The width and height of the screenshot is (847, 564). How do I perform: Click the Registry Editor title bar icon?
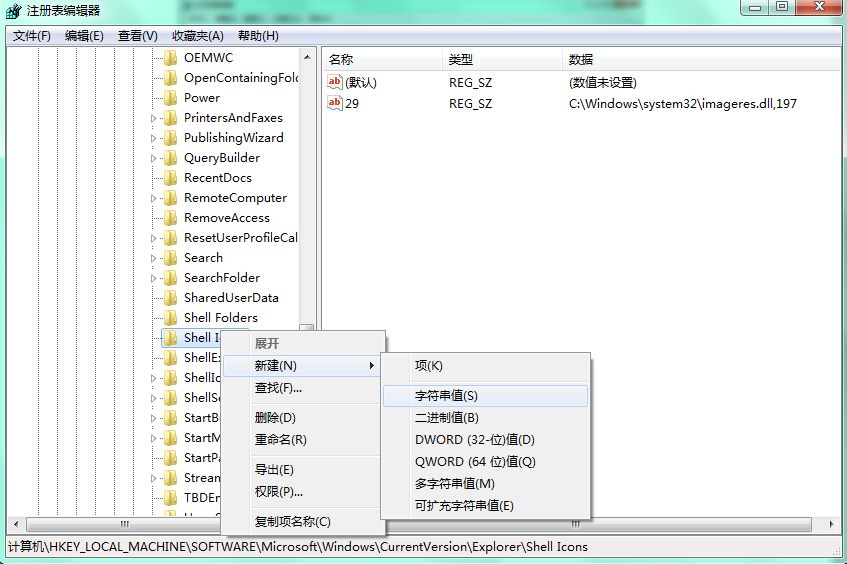tap(14, 11)
